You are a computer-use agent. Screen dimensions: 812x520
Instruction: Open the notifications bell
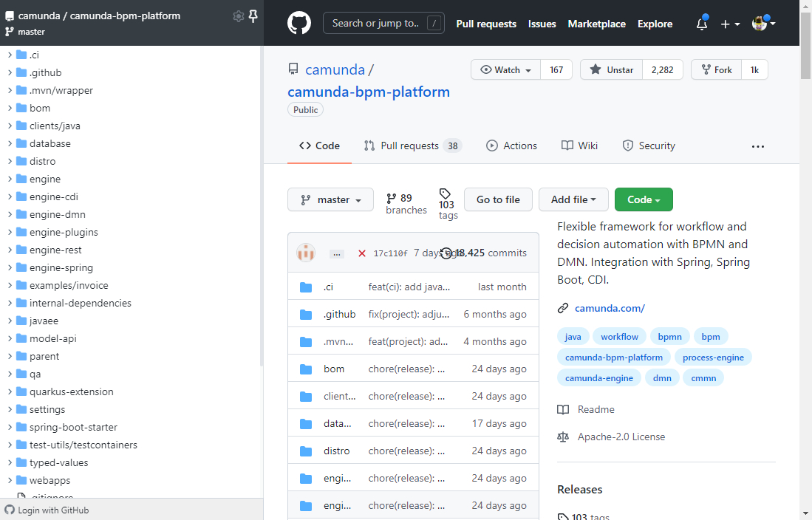[702, 24]
